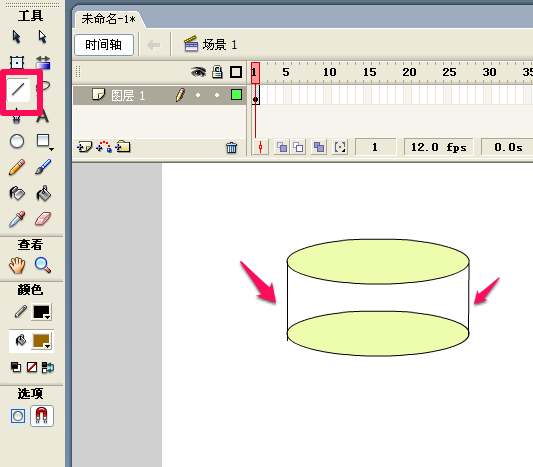
Task: Click the Modify Onion Markers button
Action: click(x=340, y=147)
